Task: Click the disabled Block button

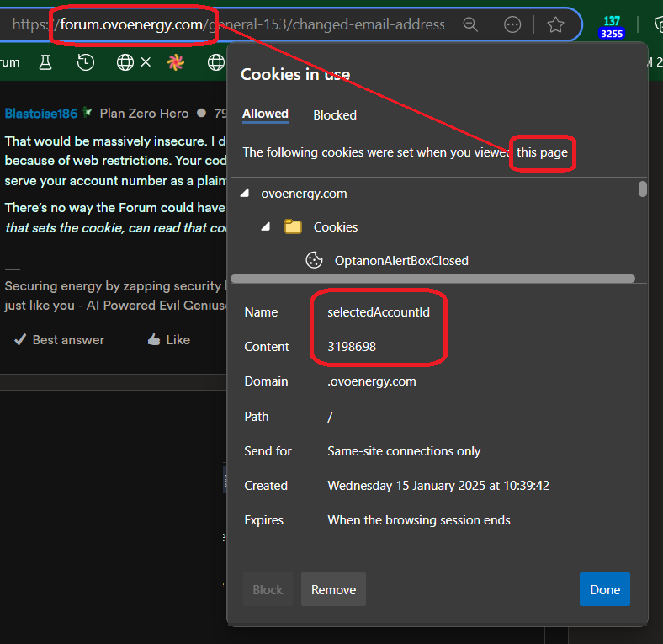Action: (268, 589)
